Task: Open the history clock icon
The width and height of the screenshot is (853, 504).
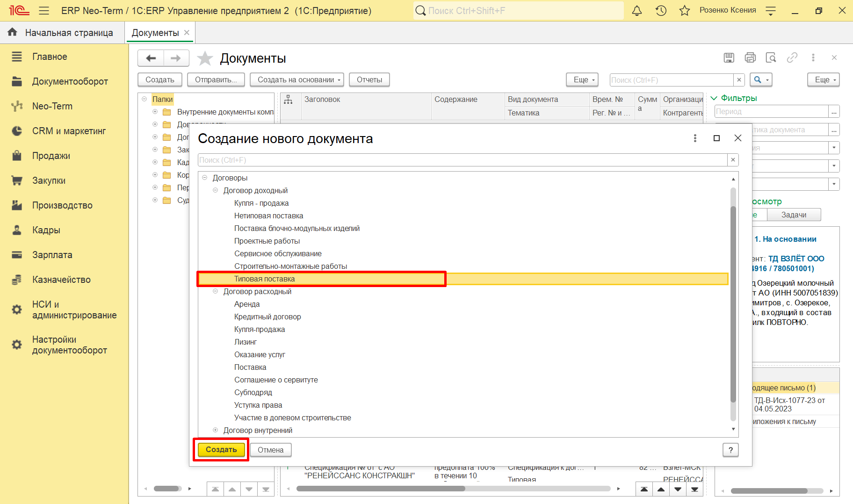Action: [661, 10]
